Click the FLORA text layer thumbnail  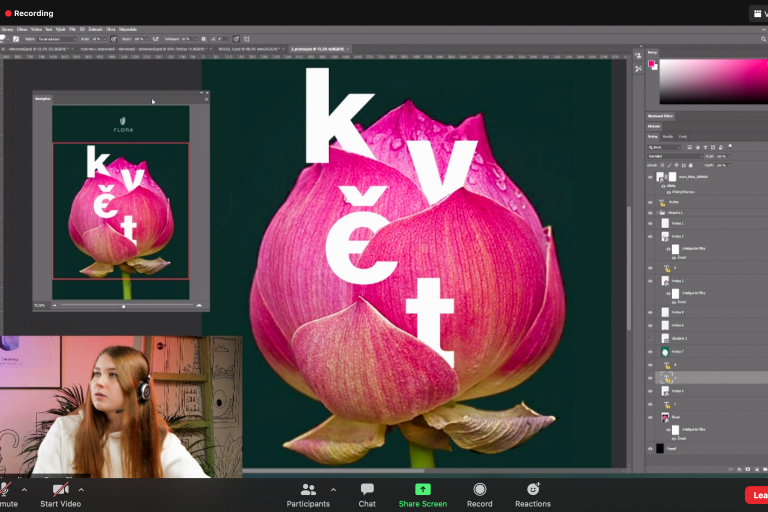[x=661, y=201]
